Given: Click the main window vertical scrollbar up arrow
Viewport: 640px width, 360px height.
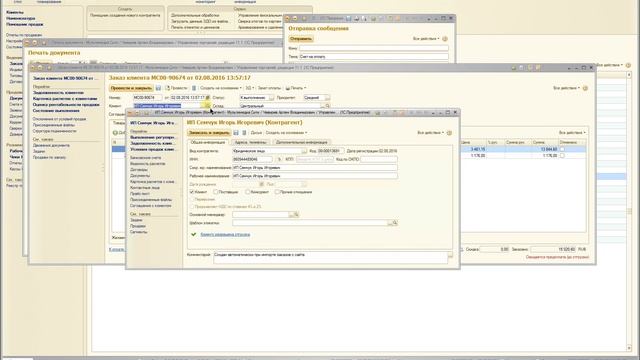Looking at the screenshot, I should point(629,75).
